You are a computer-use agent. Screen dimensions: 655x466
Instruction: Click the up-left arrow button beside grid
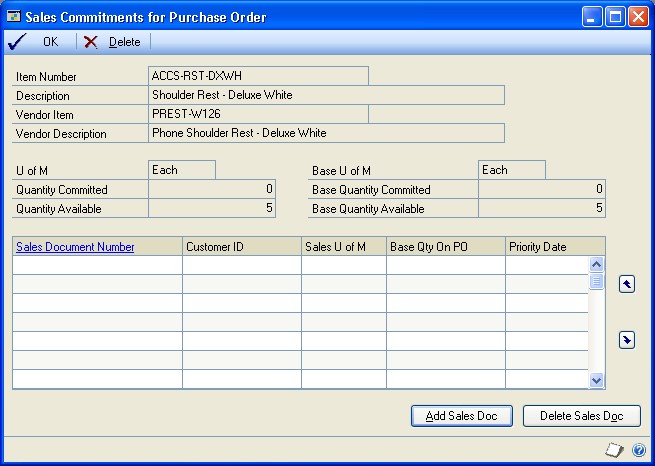coord(627,284)
